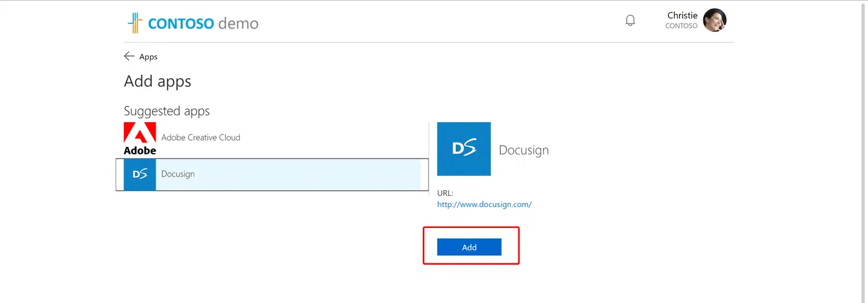This screenshot has width=868, height=303.
Task: Click the Docusign icon in the list
Action: click(140, 174)
